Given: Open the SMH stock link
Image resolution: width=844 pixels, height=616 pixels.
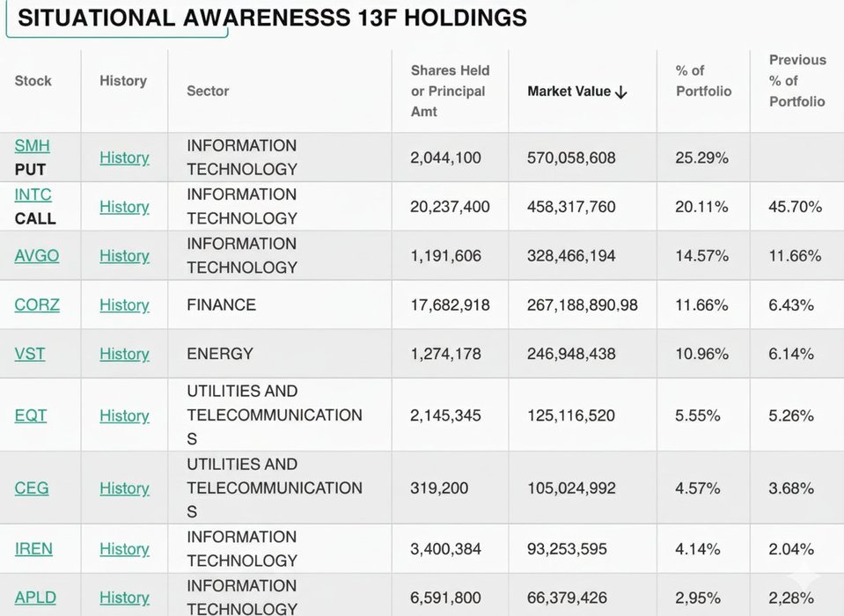Looking at the screenshot, I should coord(32,145).
